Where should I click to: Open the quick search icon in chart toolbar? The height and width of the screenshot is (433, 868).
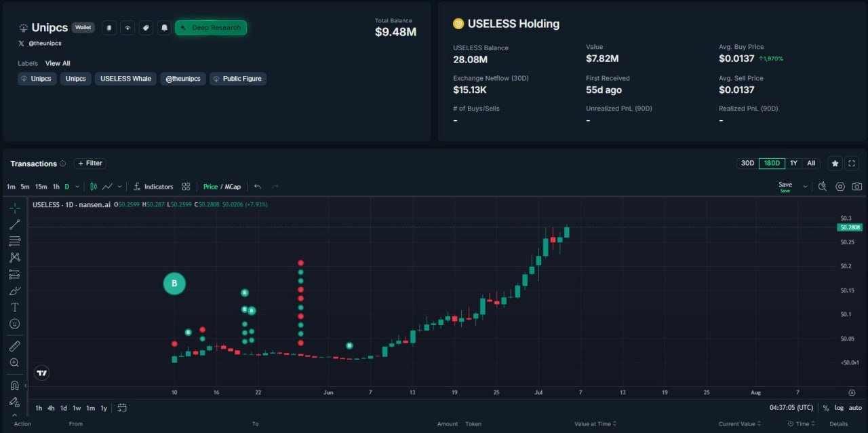823,187
